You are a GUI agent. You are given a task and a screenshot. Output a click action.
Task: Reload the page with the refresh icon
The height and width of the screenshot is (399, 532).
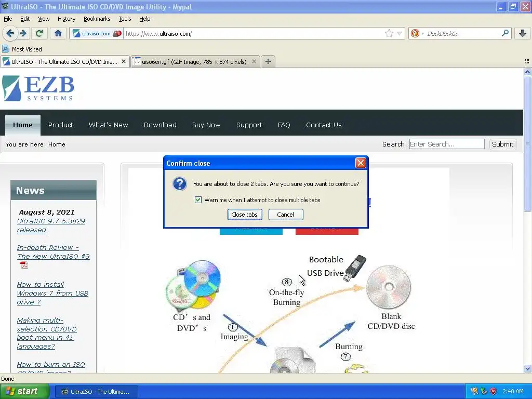[x=39, y=33]
